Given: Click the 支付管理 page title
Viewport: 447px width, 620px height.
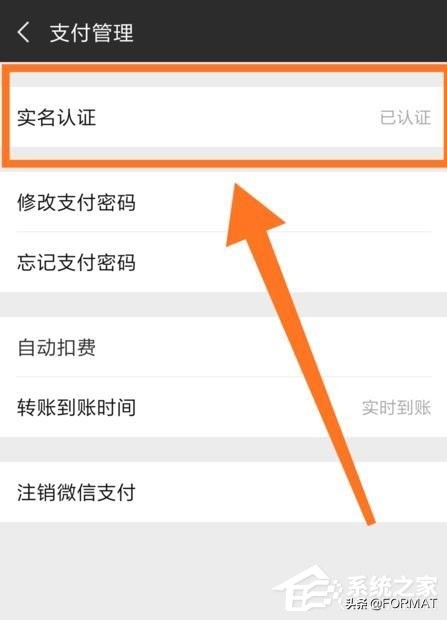Looking at the screenshot, I should (91, 33).
